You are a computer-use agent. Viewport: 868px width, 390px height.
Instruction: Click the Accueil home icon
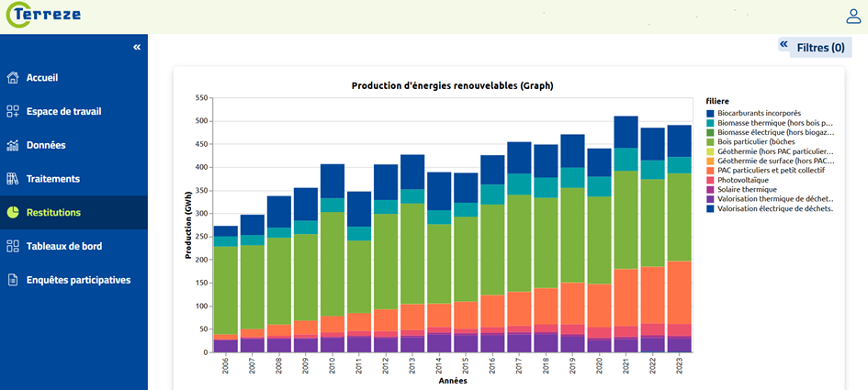point(13,78)
